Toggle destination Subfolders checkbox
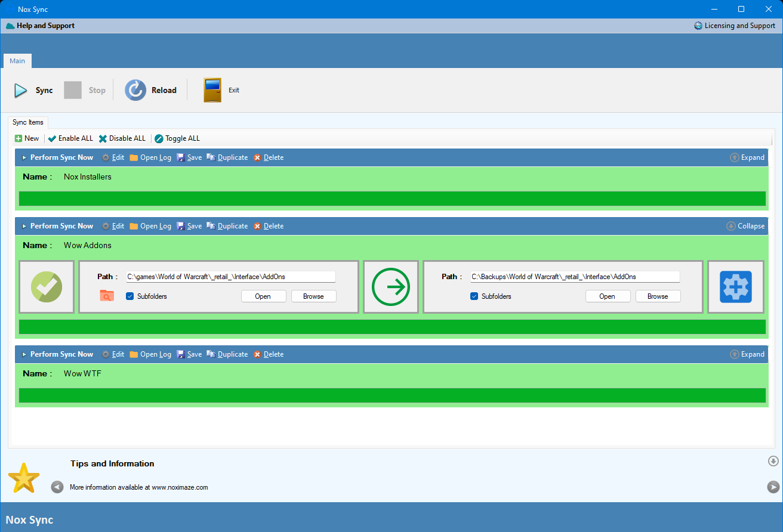The image size is (783, 532). pos(474,296)
